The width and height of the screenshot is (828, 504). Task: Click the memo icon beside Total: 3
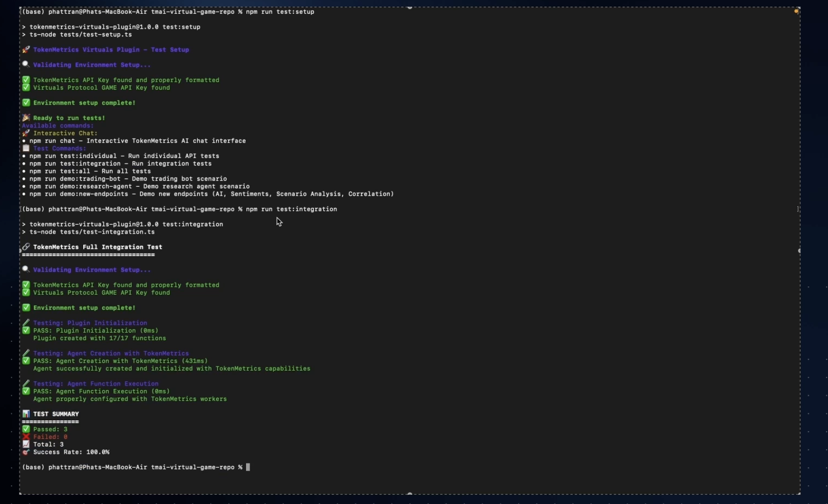click(x=26, y=444)
